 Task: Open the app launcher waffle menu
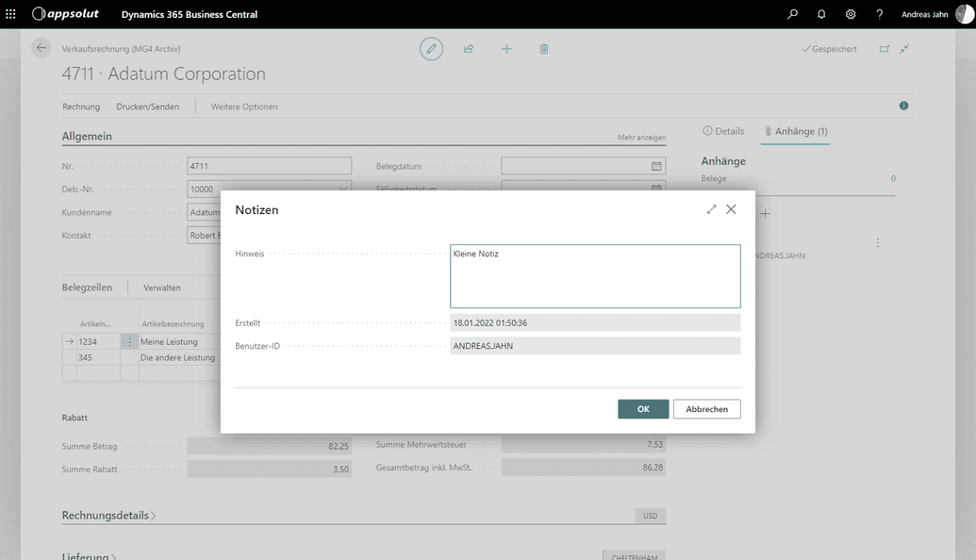(x=11, y=14)
